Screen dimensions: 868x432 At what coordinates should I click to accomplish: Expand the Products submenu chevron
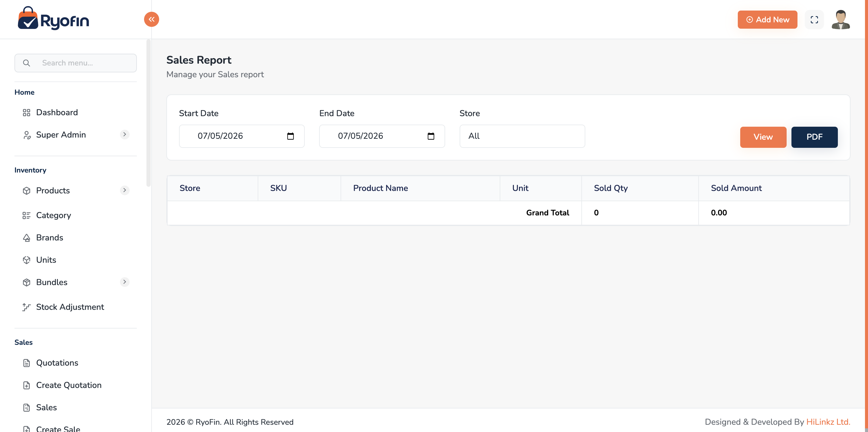tap(125, 190)
